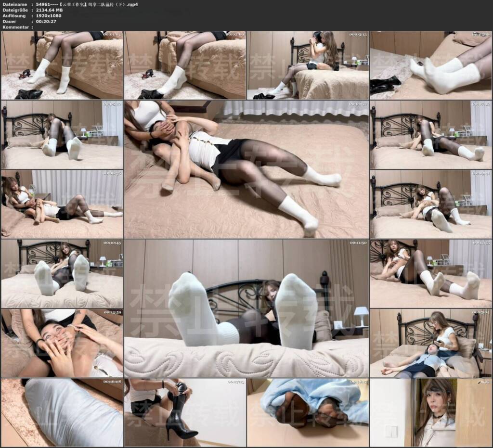The height and width of the screenshot is (448, 493).
Task: Open the large 00:06:27 center frame
Action: pyautogui.click(x=246, y=169)
